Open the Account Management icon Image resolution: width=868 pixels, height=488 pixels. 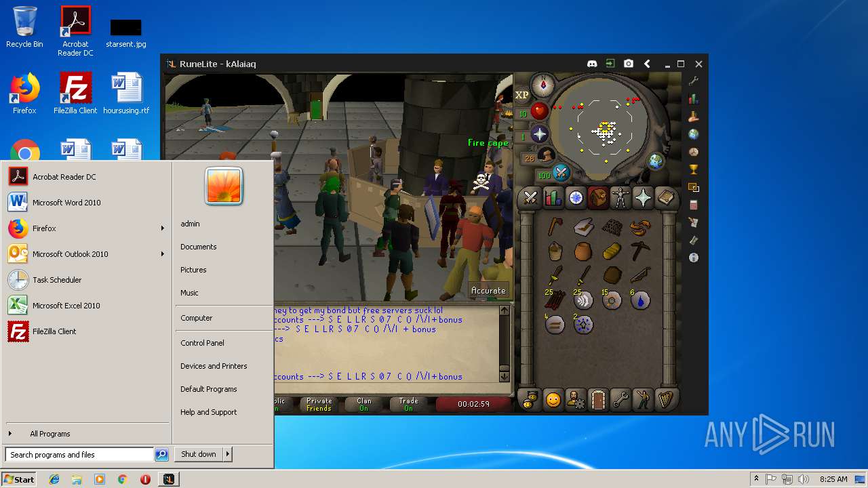(575, 400)
